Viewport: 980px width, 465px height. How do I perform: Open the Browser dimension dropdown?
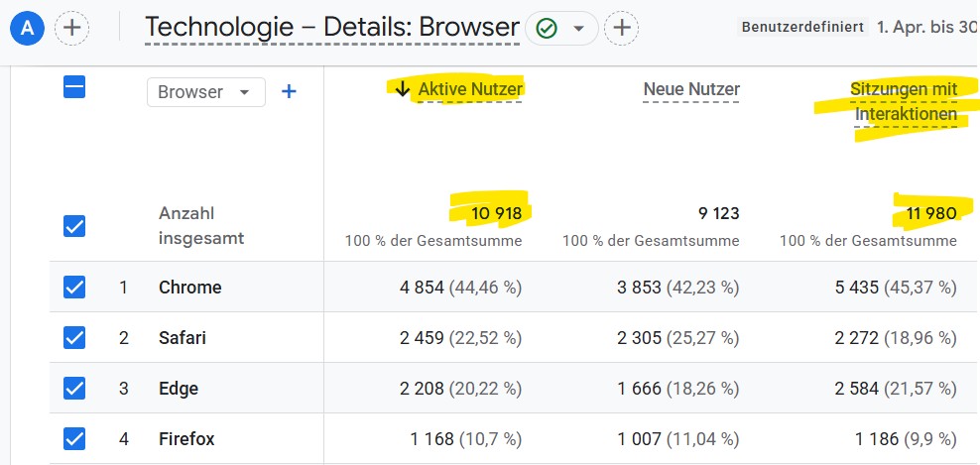pos(205,92)
